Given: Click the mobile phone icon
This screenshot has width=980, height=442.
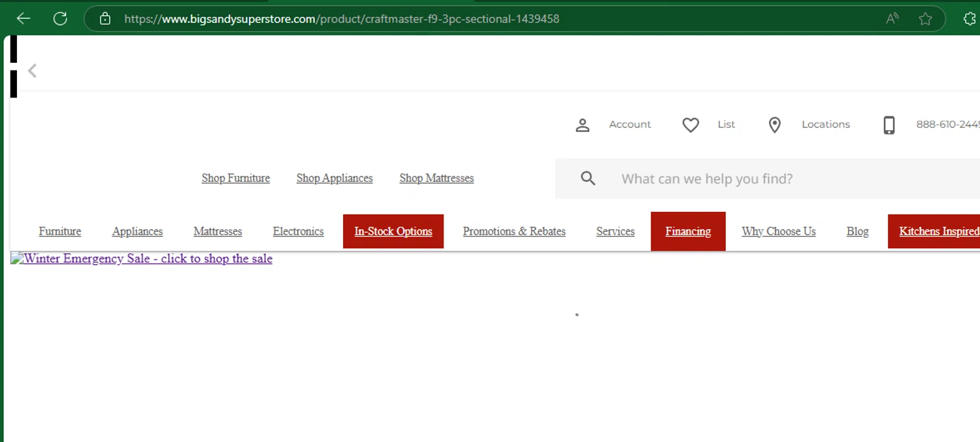Looking at the screenshot, I should [x=889, y=125].
